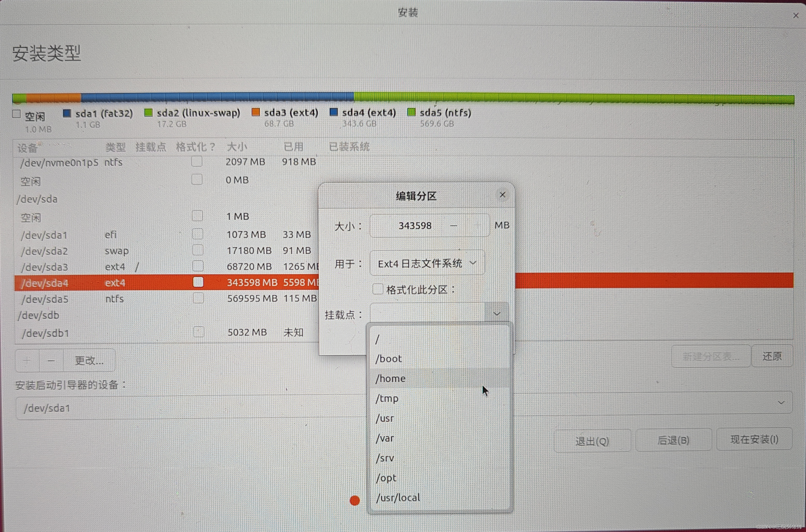This screenshot has width=806, height=532.
Task: Select the /dev/sdb disk row
Action: (x=166, y=315)
